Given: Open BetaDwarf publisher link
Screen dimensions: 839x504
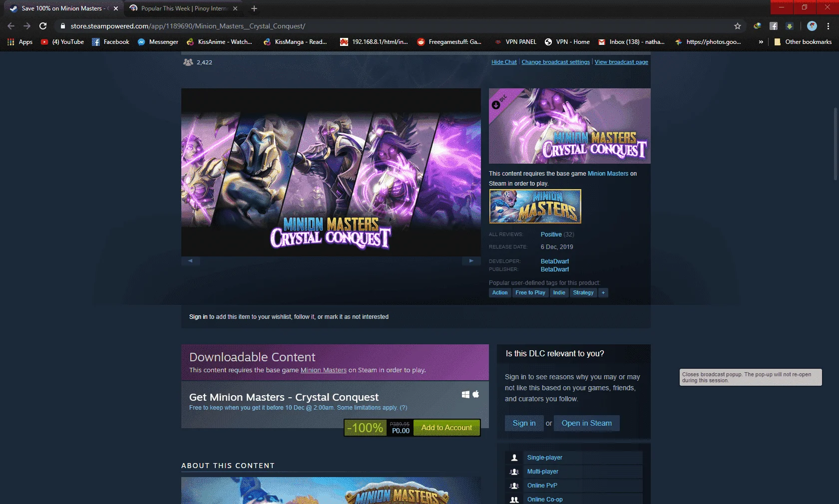Looking at the screenshot, I should click(554, 269).
